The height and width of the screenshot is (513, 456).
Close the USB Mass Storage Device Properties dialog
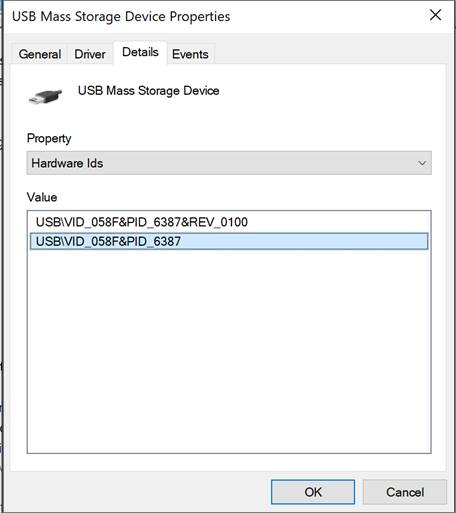[x=435, y=15]
